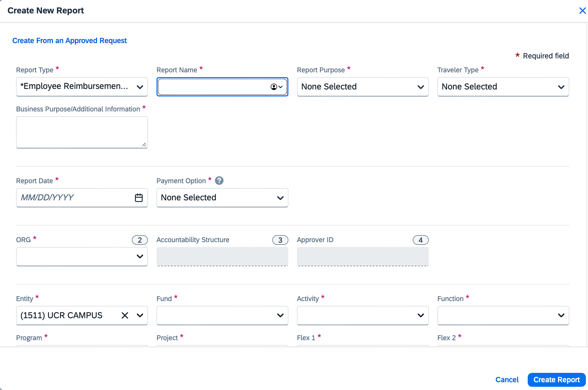This screenshot has width=588, height=390.
Task: Click the Accountability Structure badge 3
Action: [x=280, y=240]
